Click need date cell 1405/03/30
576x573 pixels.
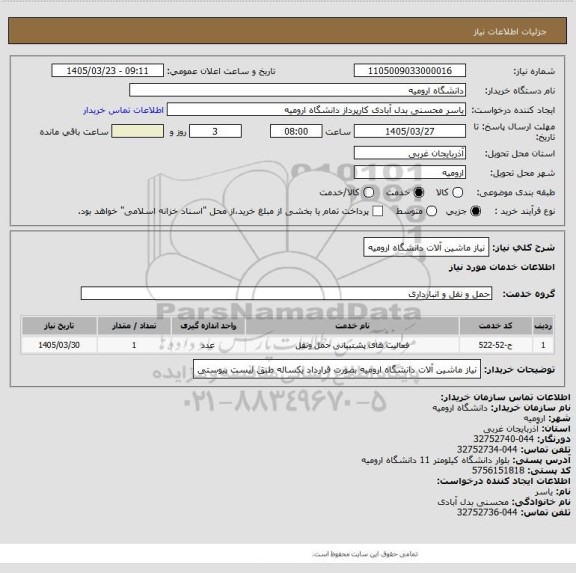click(x=59, y=345)
